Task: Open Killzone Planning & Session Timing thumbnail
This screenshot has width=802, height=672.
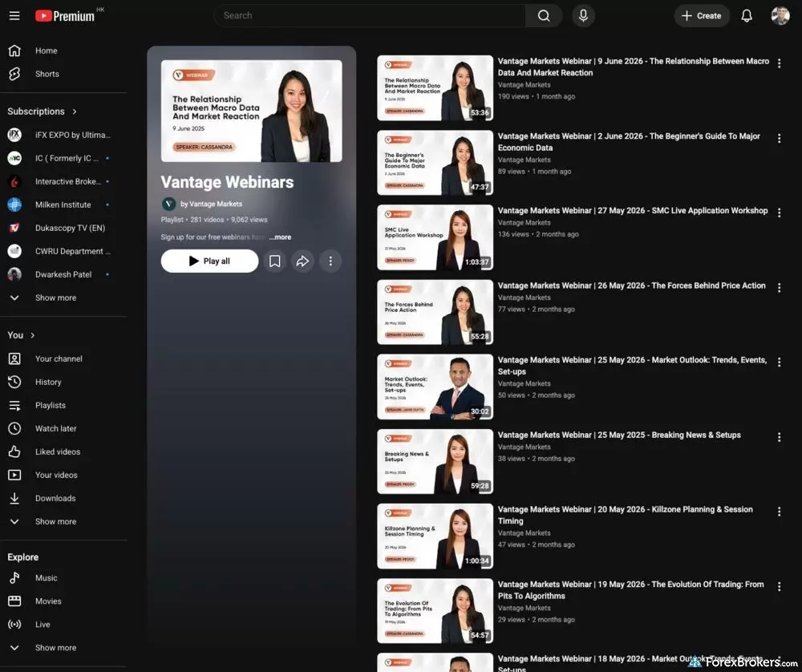Action: pos(435,536)
